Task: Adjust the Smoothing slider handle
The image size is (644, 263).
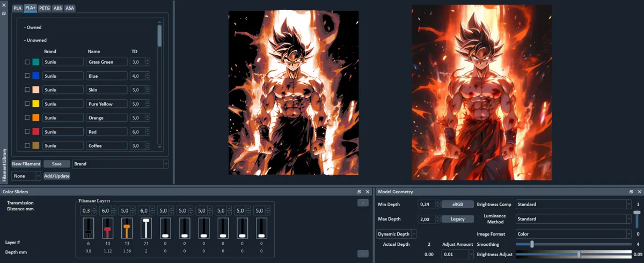Action: (x=532, y=244)
